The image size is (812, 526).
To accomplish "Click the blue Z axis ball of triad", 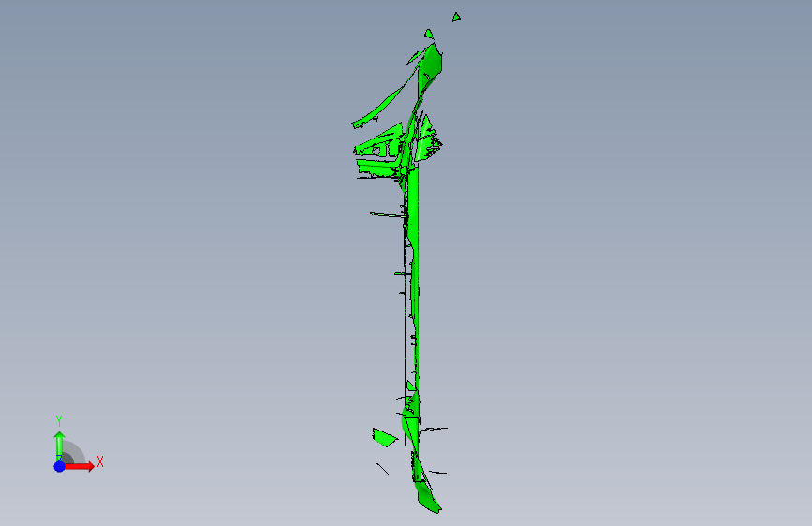I will (x=59, y=466).
